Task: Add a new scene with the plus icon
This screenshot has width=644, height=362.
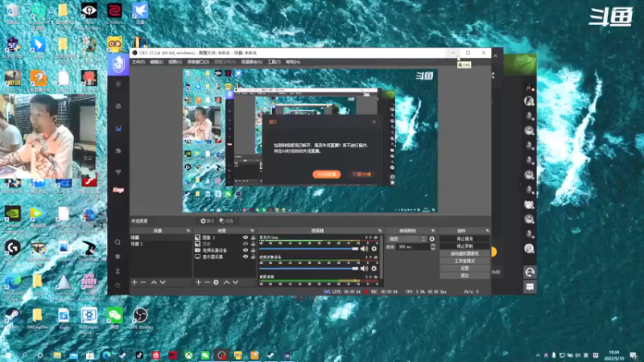Action: [x=134, y=282]
